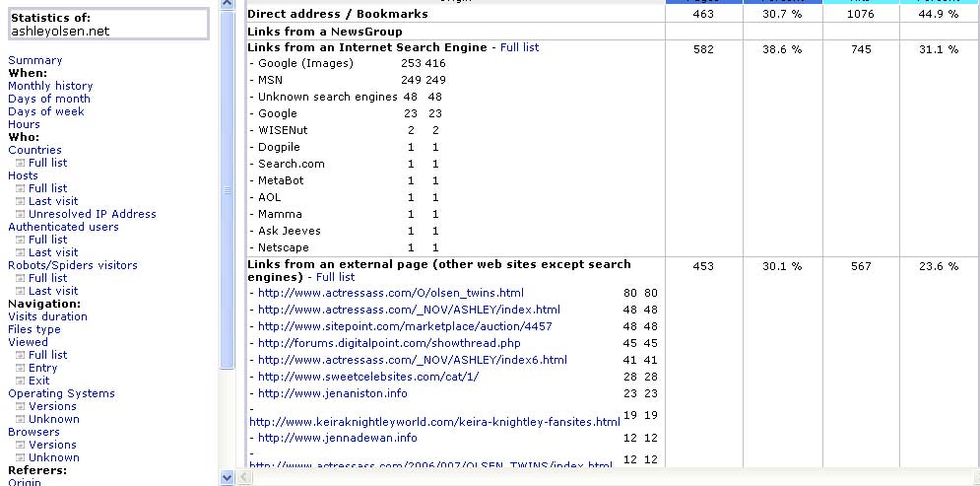
Task: Visit the forums.digitalpoint.com showthread link
Action: (x=389, y=343)
